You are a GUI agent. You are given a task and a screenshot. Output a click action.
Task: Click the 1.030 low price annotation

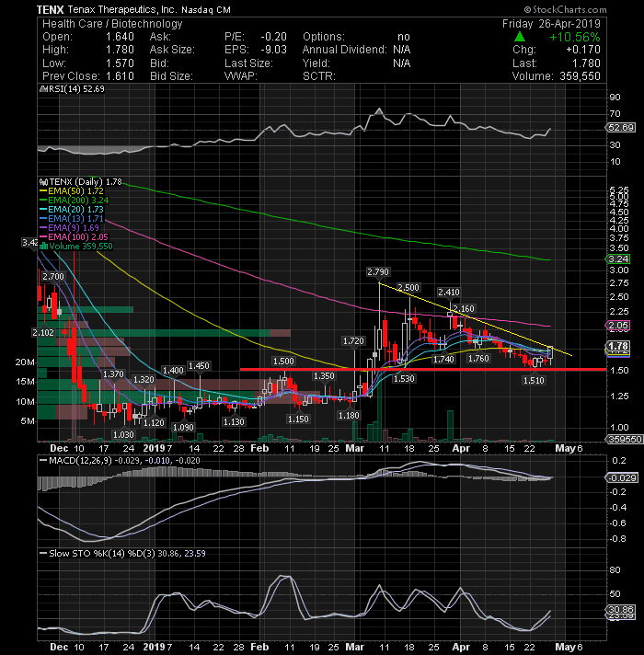click(123, 435)
